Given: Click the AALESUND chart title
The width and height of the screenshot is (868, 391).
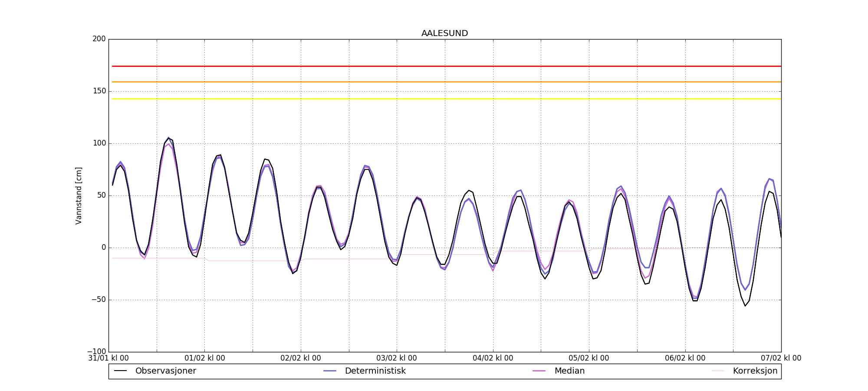Looking at the screenshot, I should tap(444, 33).
